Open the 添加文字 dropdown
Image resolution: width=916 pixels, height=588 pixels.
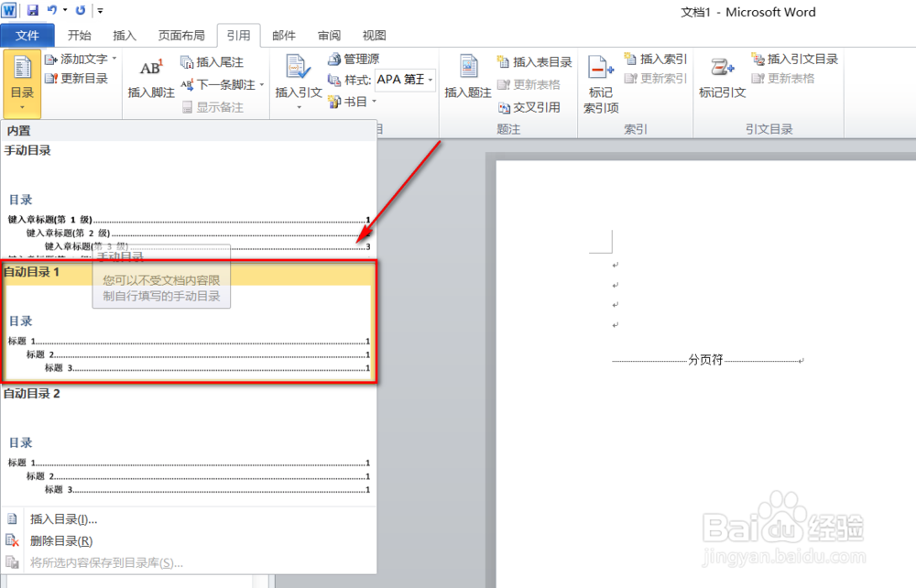point(82,59)
